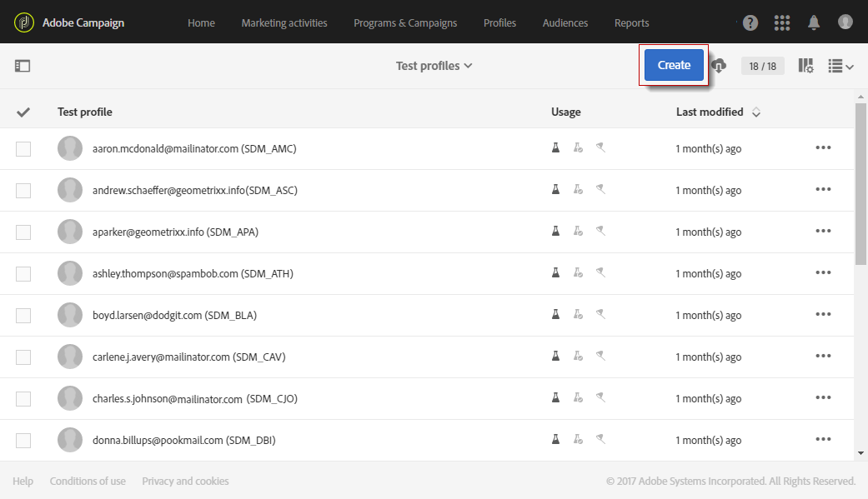Open the Audiences menu
This screenshot has width=868, height=499.
[565, 22]
